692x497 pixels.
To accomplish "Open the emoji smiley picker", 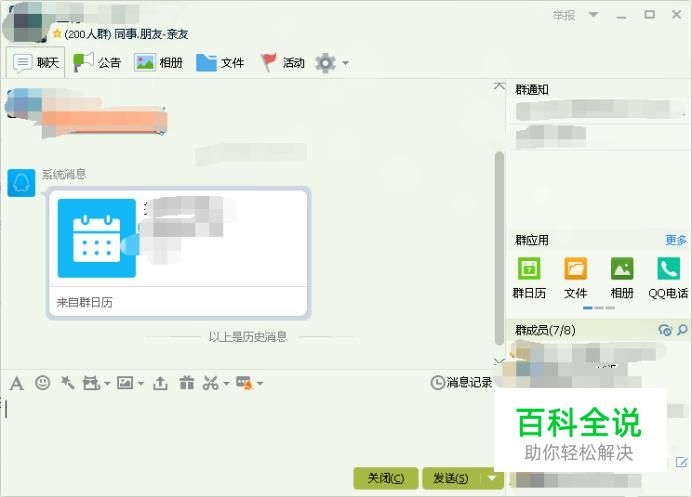I will pos(42,383).
